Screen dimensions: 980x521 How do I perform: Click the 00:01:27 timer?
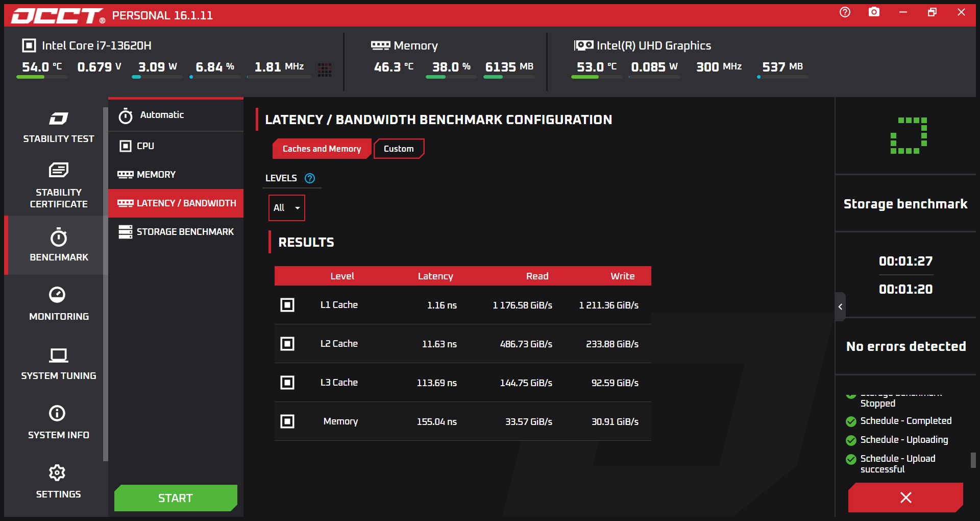coord(905,261)
